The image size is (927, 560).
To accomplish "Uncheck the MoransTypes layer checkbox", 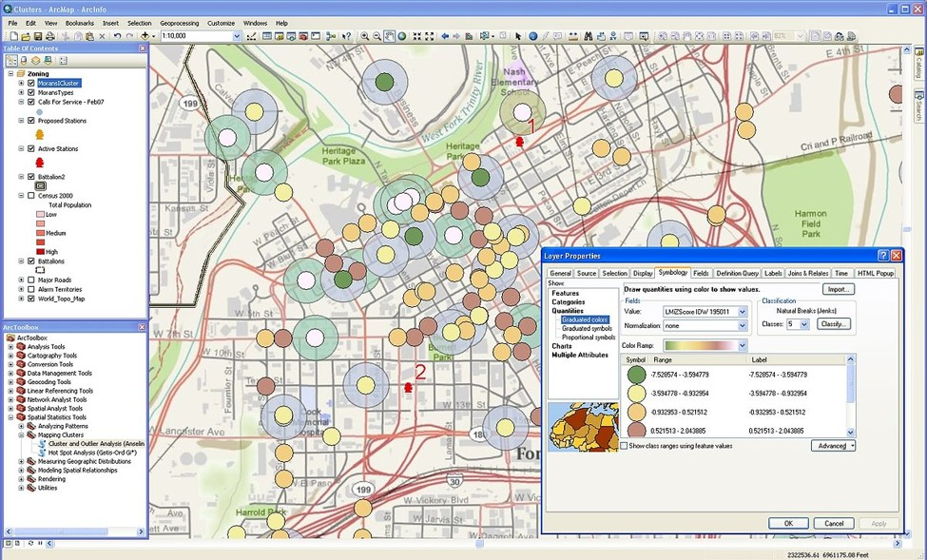I will click(31, 93).
